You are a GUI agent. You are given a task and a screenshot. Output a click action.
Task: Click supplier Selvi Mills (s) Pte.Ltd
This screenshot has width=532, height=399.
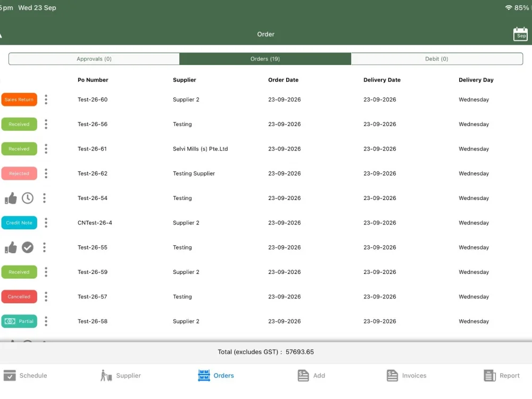click(x=200, y=148)
